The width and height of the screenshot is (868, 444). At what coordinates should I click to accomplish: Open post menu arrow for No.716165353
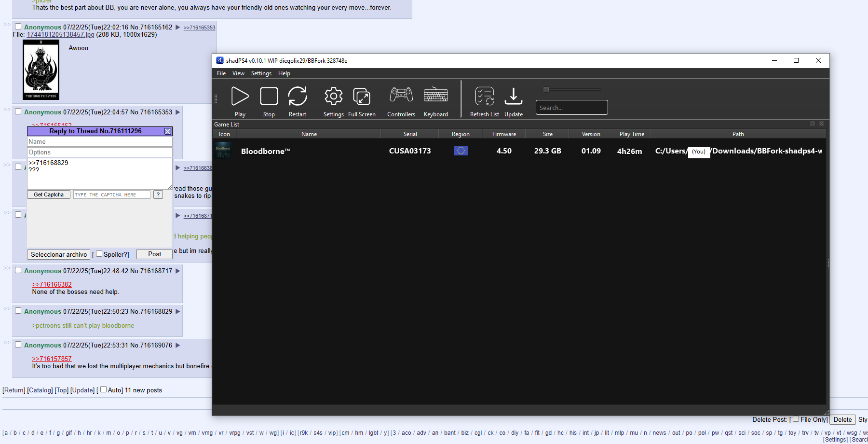pyautogui.click(x=177, y=112)
